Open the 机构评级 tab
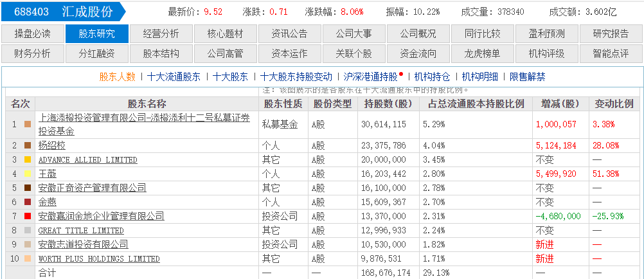Viewport: 644px width, 279px height. 547,54
